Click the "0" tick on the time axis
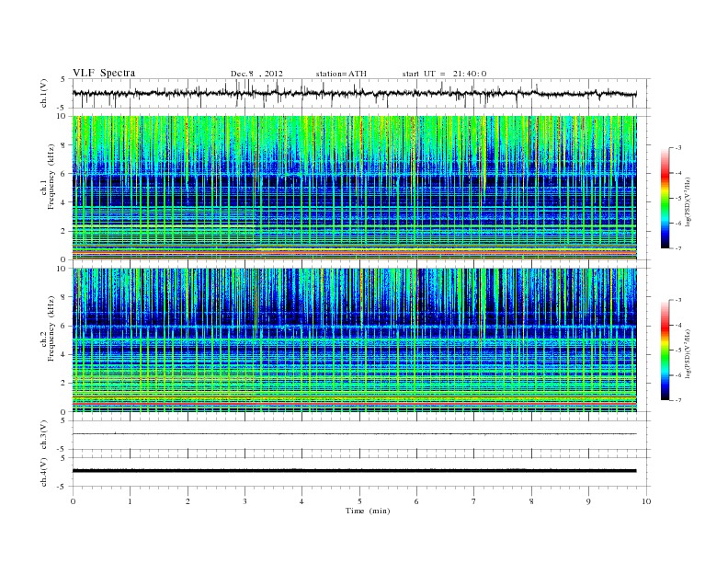 (73, 501)
